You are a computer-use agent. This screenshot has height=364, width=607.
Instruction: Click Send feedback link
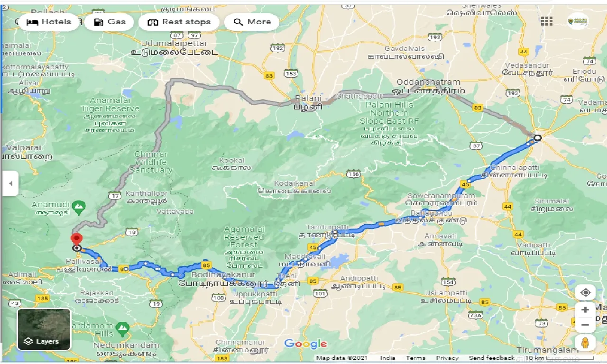point(492,358)
